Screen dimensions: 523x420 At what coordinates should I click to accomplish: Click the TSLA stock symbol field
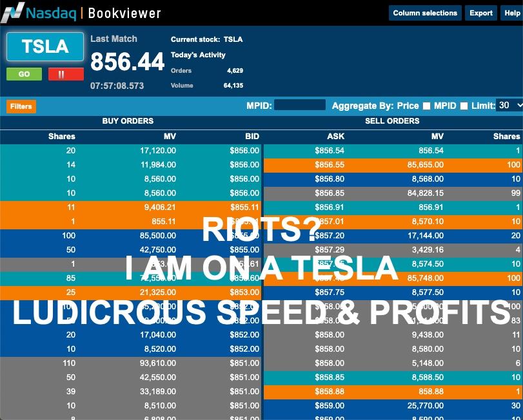45,47
